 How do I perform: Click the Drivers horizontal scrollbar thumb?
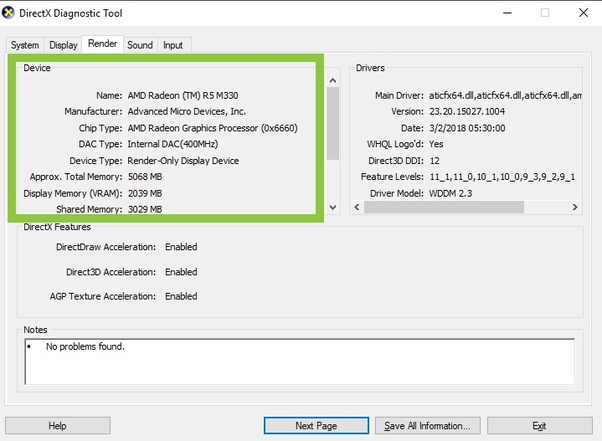(444, 207)
